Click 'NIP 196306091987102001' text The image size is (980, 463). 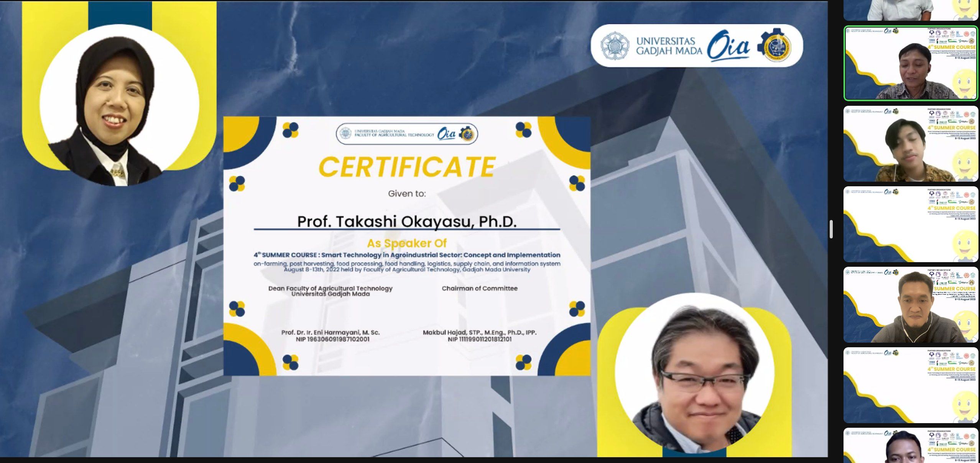(x=333, y=339)
